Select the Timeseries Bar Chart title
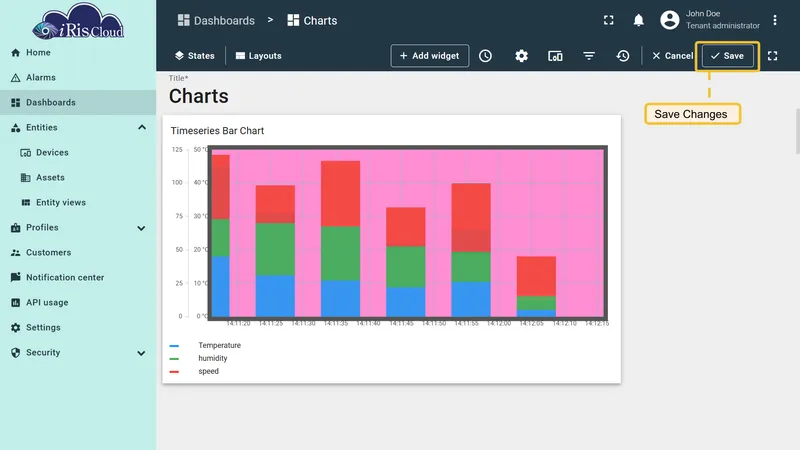Viewport: 800px width, 450px height. (x=217, y=131)
